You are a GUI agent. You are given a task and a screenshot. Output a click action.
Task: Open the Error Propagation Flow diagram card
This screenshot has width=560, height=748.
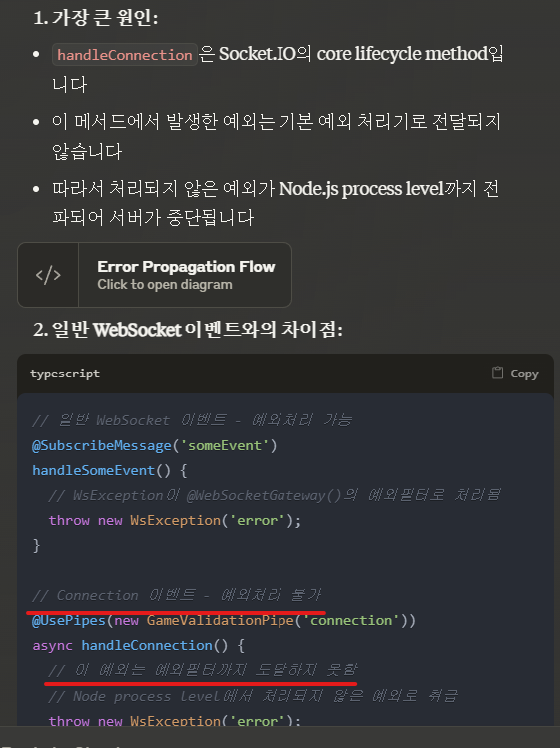pos(155,275)
